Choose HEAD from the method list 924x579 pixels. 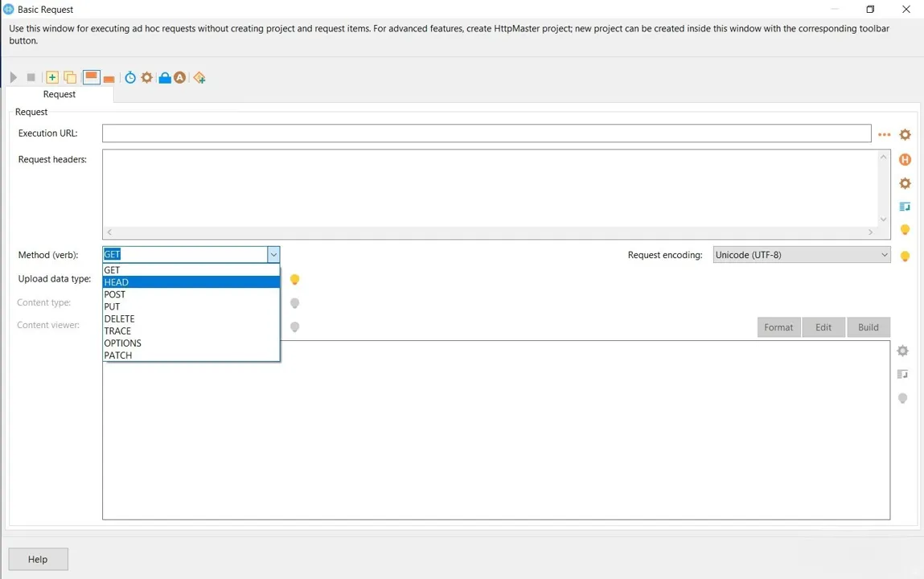191,282
